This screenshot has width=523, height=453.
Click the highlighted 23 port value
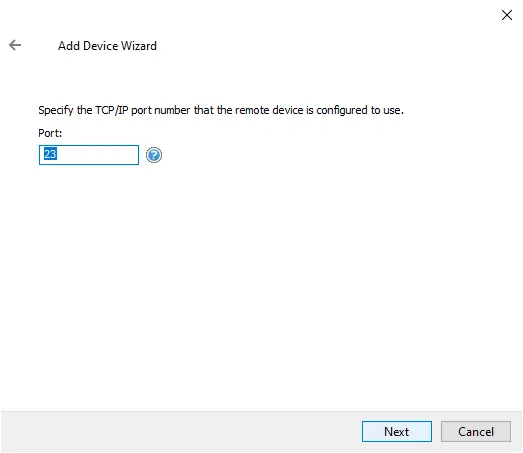click(50, 154)
